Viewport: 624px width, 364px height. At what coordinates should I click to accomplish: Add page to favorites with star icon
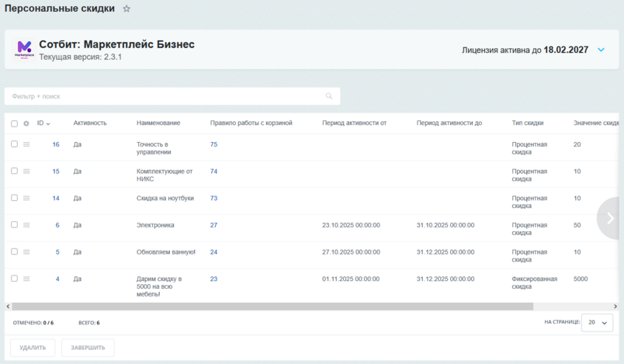pos(127,9)
